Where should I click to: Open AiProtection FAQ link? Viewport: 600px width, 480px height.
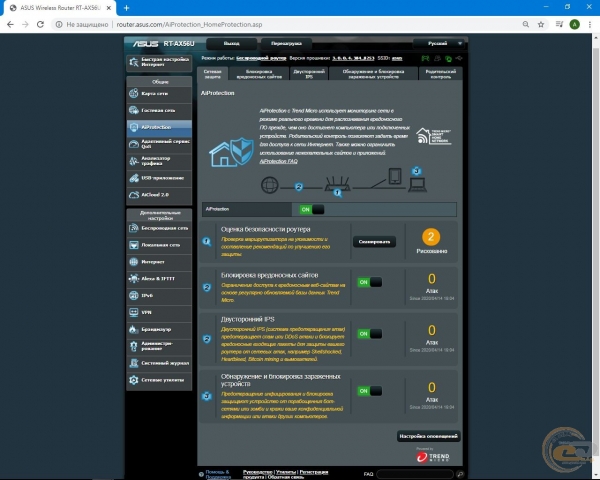pyautogui.click(x=279, y=161)
